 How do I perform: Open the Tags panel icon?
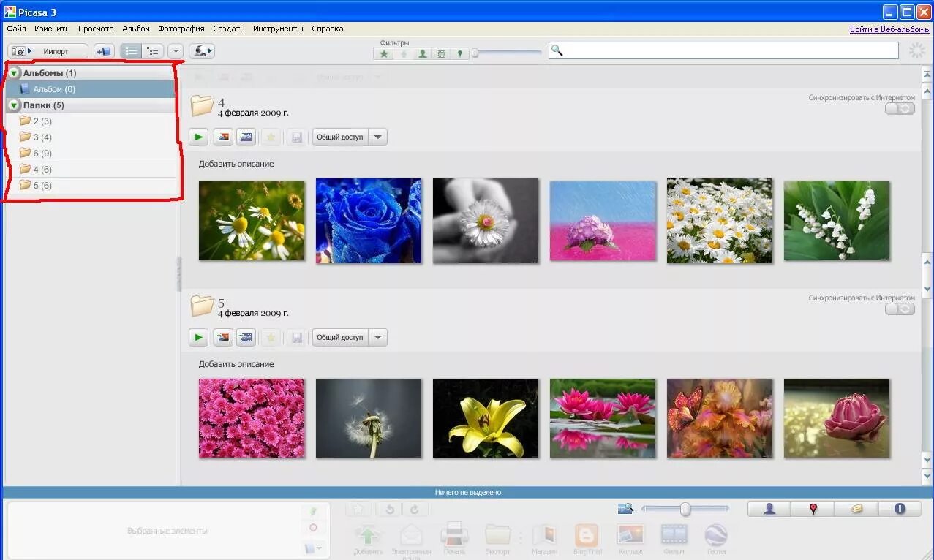coord(856,509)
